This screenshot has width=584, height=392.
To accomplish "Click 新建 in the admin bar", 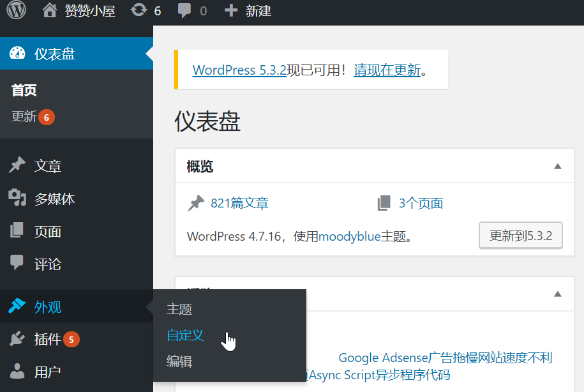I will pos(258,10).
